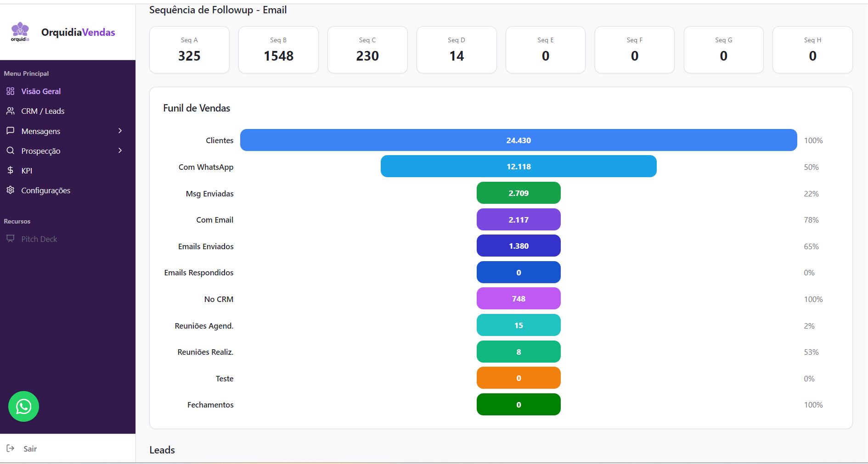This screenshot has height=464, width=868.
Task: Click the 65% value beside Emails Enviados
Action: [811, 246]
